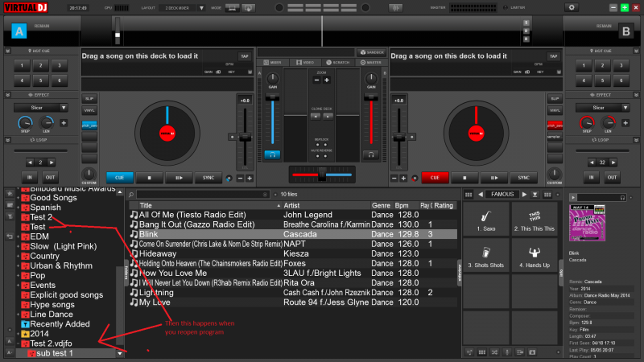Click the stop button on deck B

click(464, 178)
